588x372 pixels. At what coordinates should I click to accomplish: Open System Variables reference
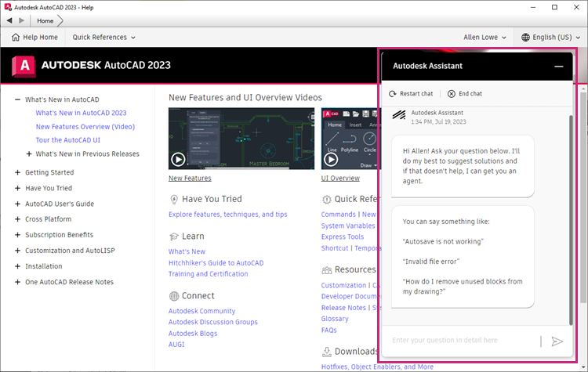(348, 226)
